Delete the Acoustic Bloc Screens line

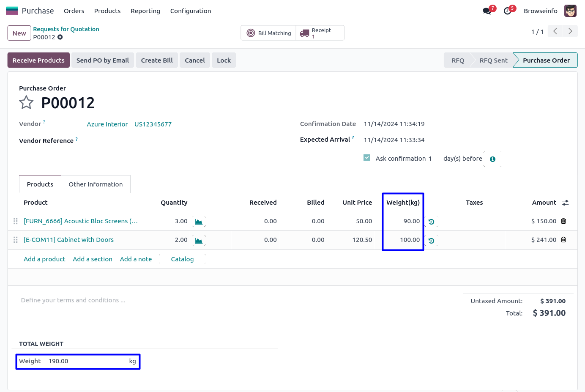pyautogui.click(x=563, y=221)
